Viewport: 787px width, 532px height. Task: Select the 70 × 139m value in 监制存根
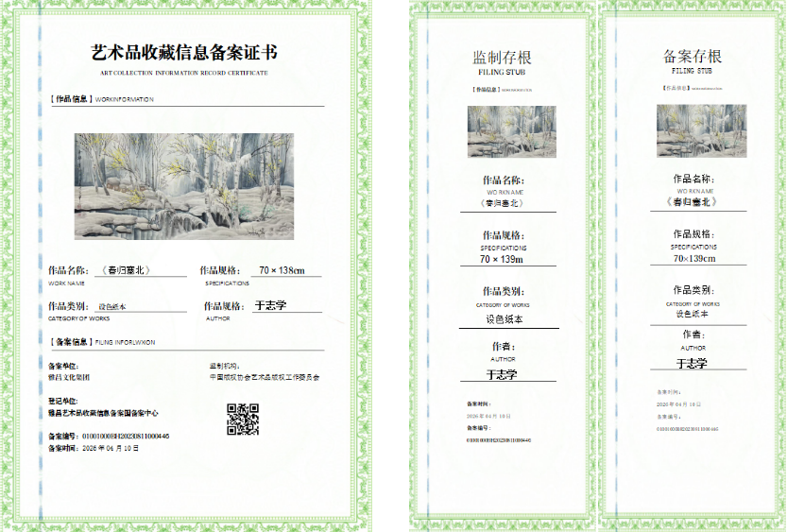tap(502, 260)
